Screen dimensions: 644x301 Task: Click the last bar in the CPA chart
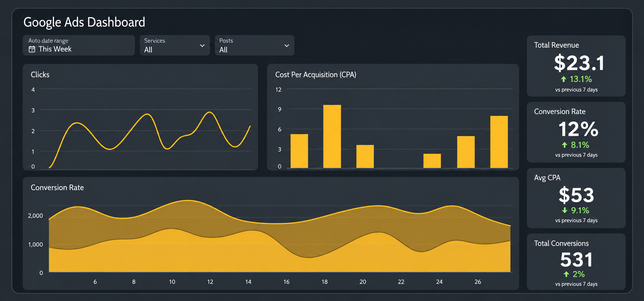499,142
